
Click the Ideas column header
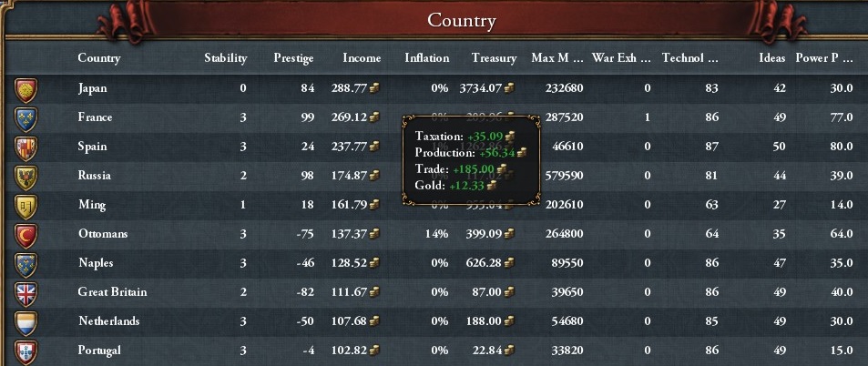[x=771, y=58]
